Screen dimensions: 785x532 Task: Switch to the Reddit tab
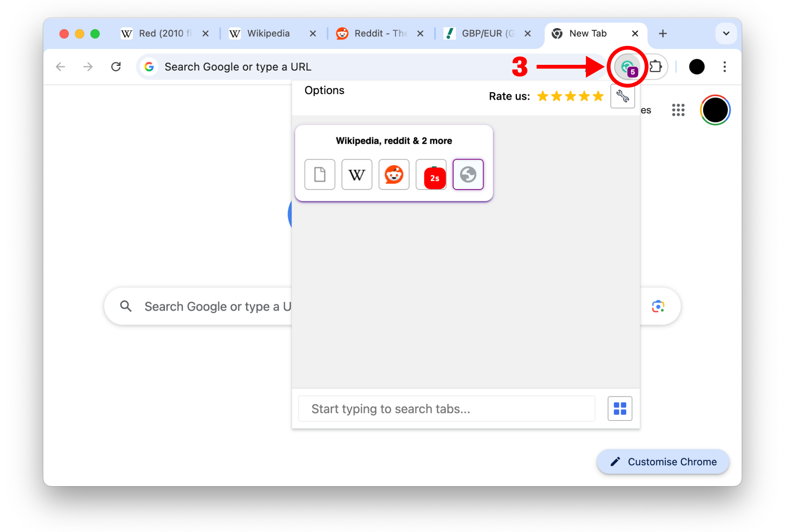379,33
